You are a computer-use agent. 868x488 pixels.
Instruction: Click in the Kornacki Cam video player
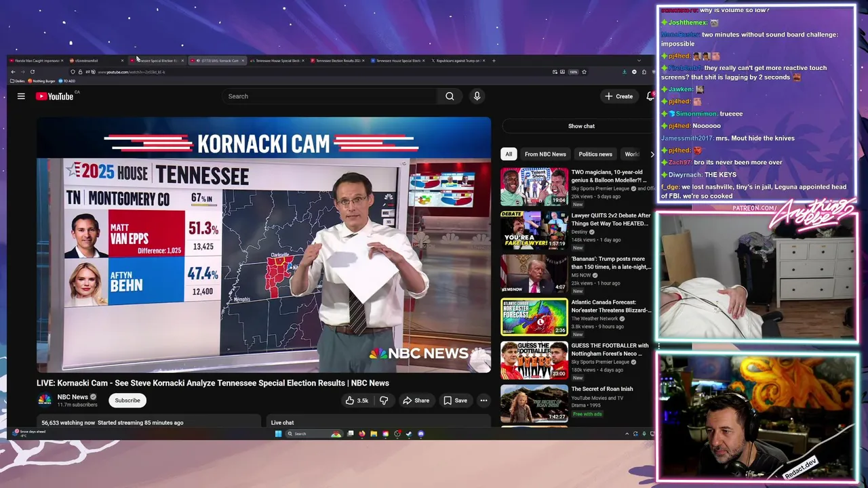264,245
